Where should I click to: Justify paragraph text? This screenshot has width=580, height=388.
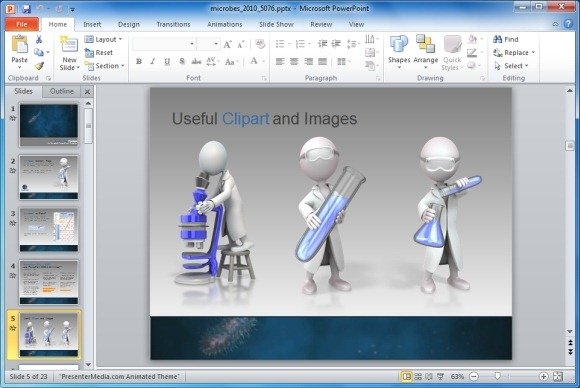tap(323, 62)
